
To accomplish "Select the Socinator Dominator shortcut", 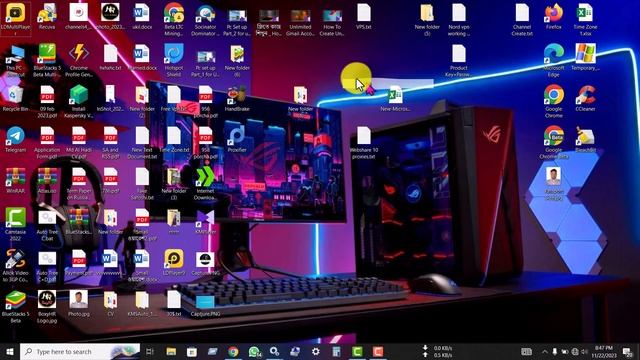I will point(205,20).
